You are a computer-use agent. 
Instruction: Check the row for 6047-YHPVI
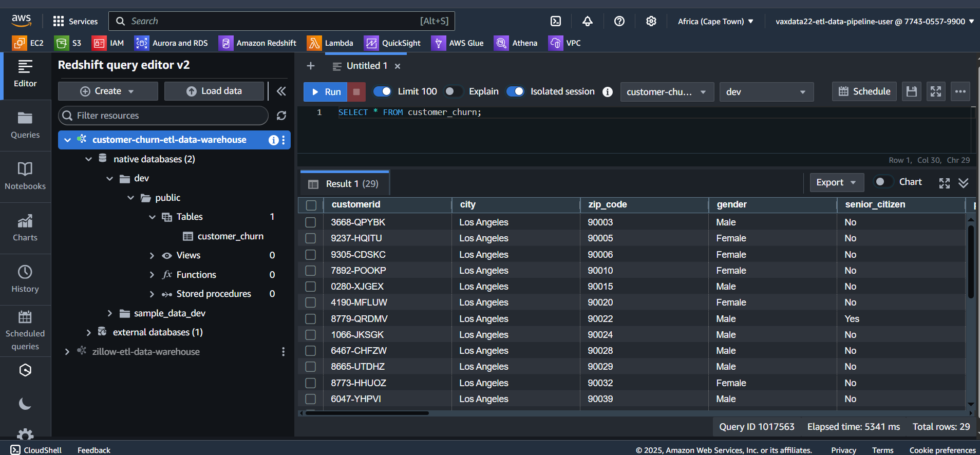311,399
